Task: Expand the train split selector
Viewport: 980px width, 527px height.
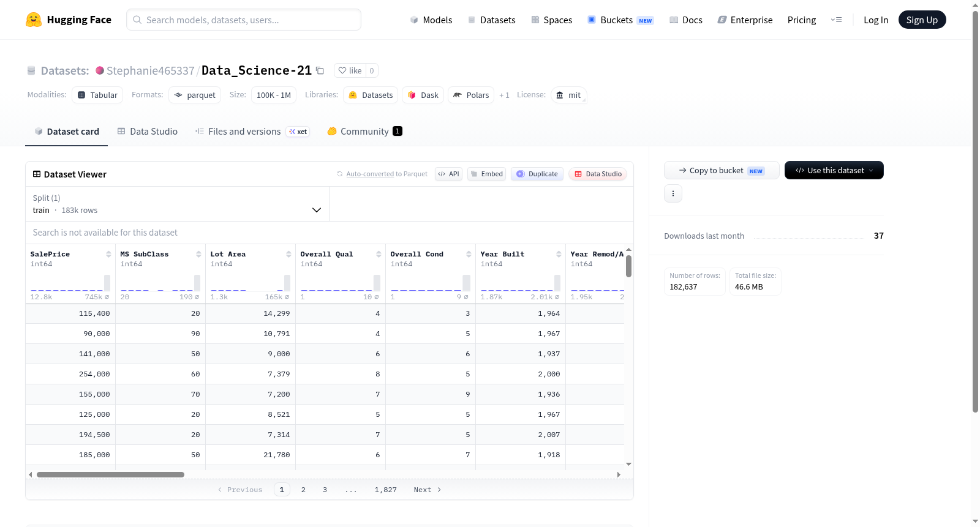Action: (177, 204)
